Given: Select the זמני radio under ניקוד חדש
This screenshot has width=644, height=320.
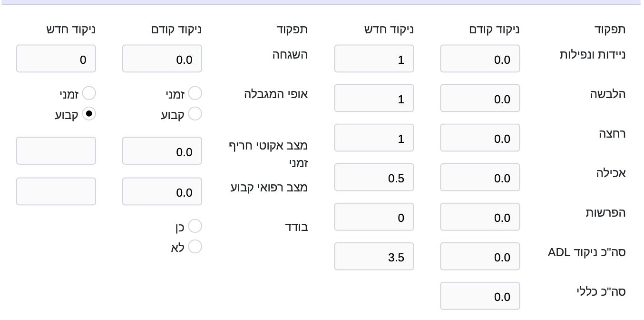Looking at the screenshot, I should coord(89,93).
